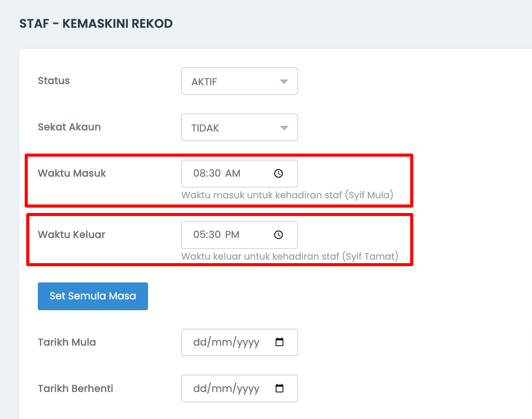Select minutes 30 in Waktu Masuk
The height and width of the screenshot is (419, 532).
coord(215,174)
